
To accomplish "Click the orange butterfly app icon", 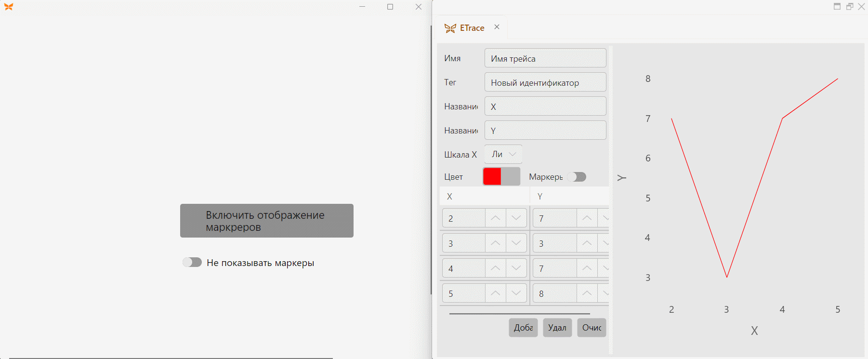I will click(x=9, y=7).
